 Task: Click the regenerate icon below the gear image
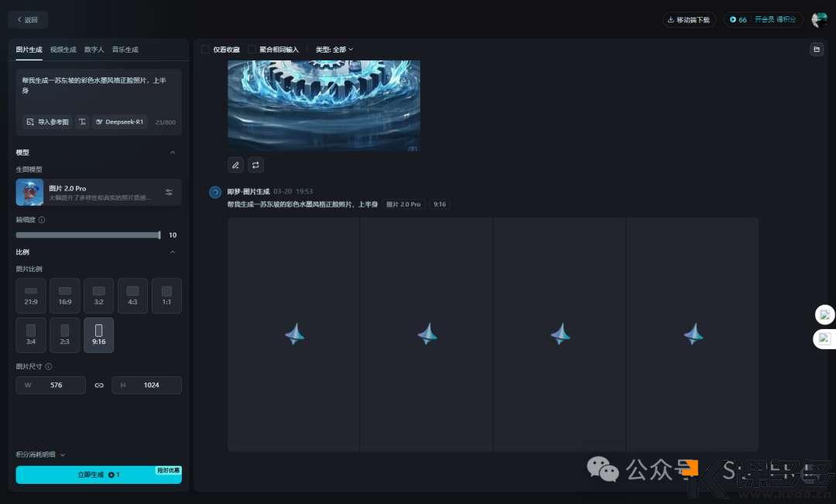(x=256, y=165)
